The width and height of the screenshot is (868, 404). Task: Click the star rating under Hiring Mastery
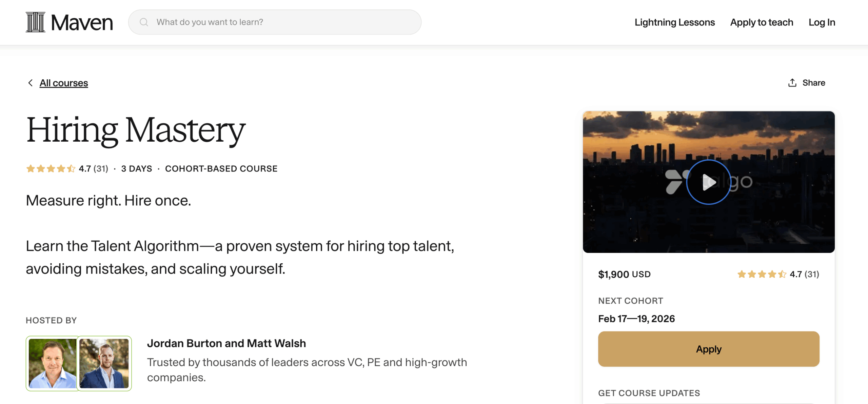(51, 169)
